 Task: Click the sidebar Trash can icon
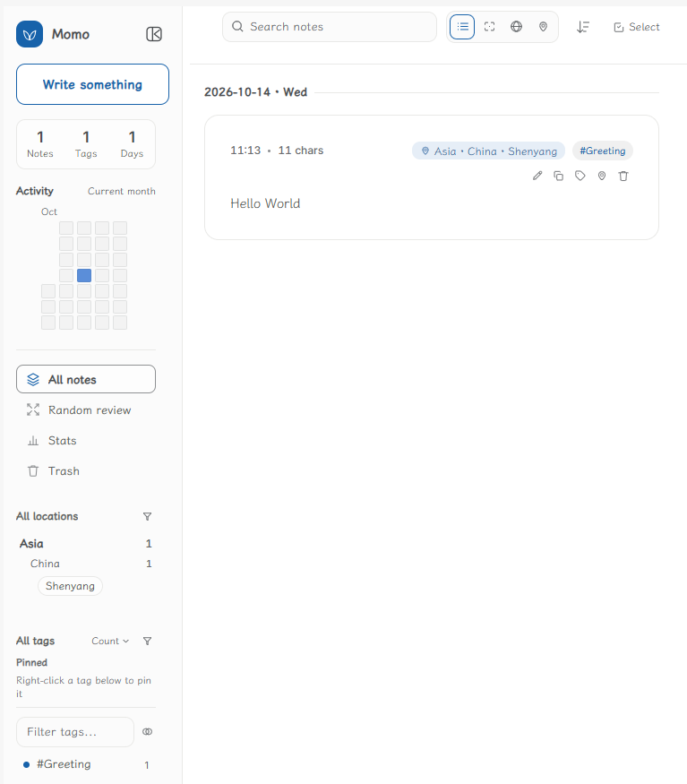pos(33,471)
